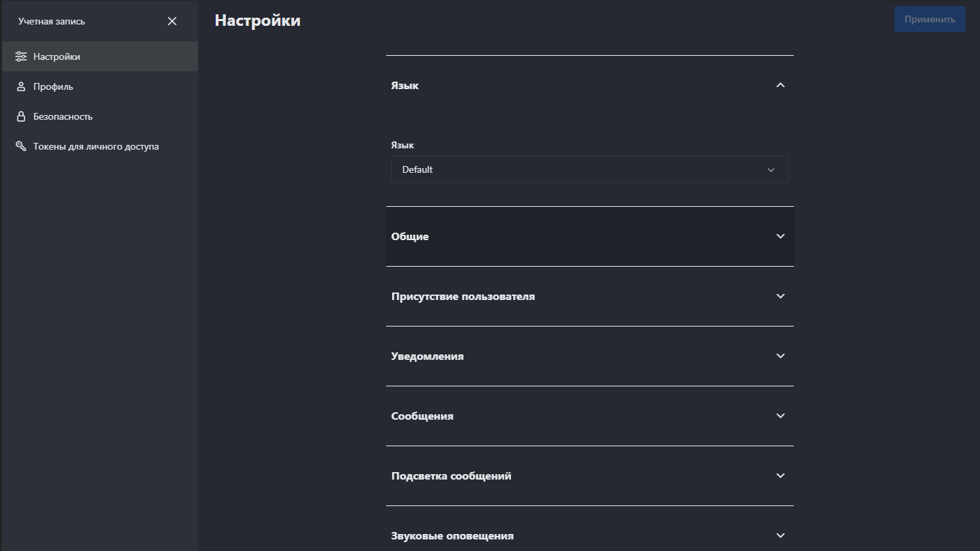The width and height of the screenshot is (980, 551).
Task: Expand the Сообщения section chevron
Action: [x=781, y=416]
